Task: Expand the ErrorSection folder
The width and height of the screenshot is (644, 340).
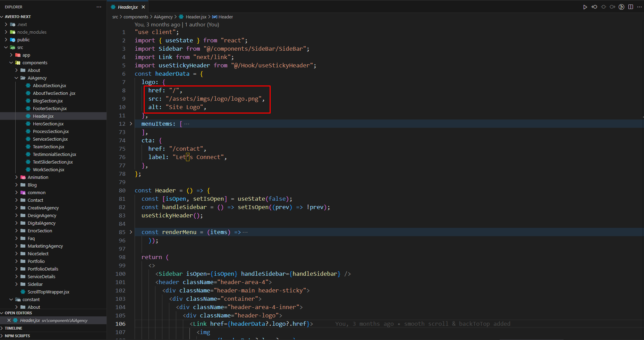Action: click(16, 231)
